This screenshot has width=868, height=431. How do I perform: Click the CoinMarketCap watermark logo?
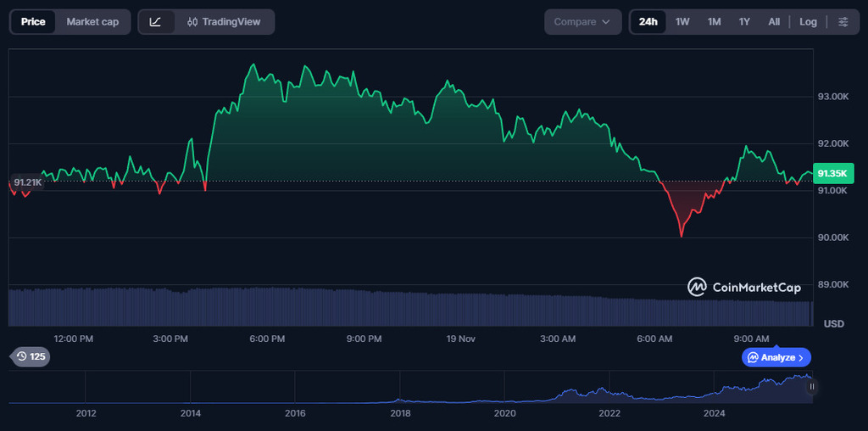pos(744,288)
